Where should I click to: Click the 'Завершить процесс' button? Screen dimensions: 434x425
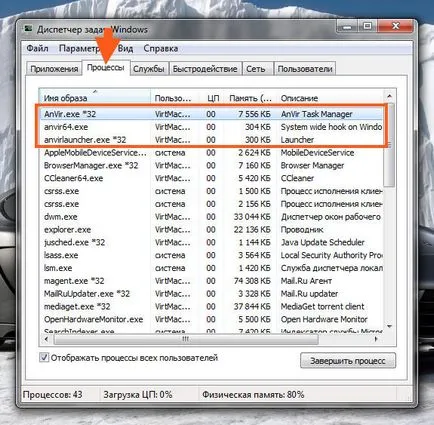point(348,361)
